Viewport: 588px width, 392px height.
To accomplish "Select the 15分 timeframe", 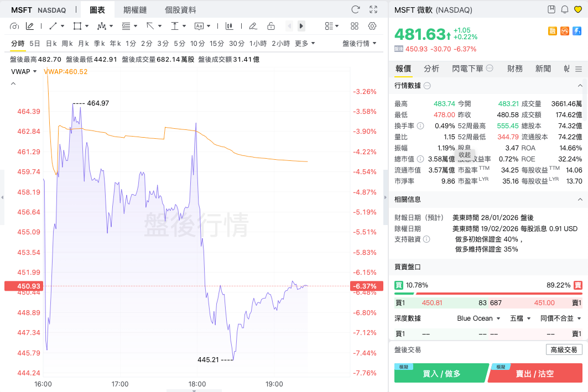I will click(x=216, y=44).
